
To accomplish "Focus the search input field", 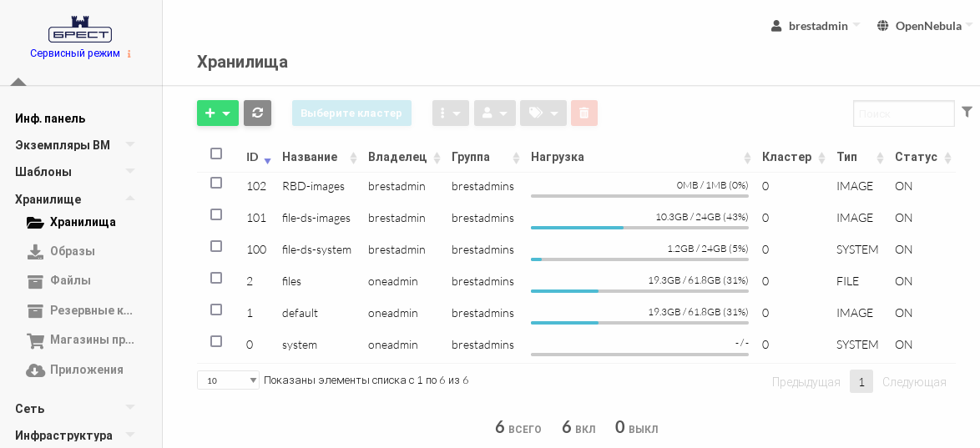I will pos(903,113).
